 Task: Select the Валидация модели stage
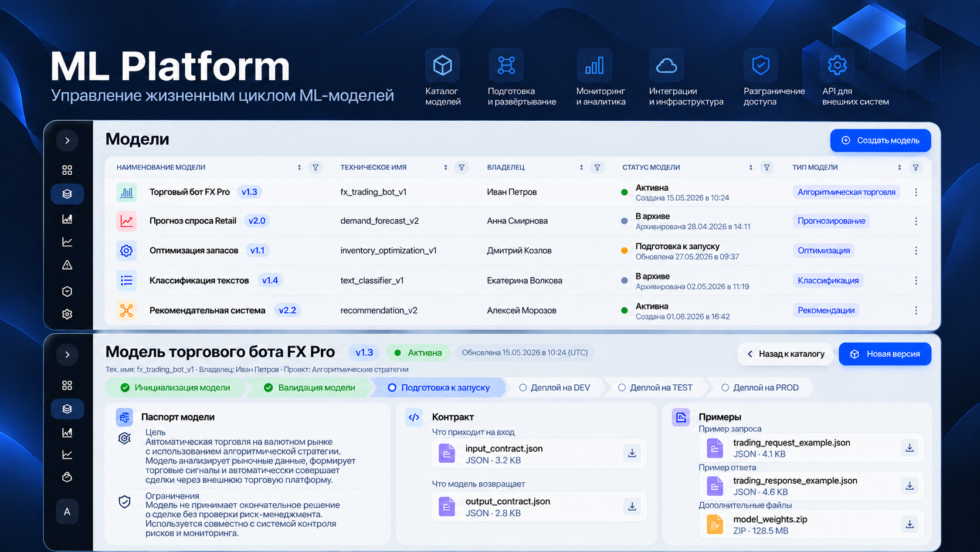(x=310, y=387)
